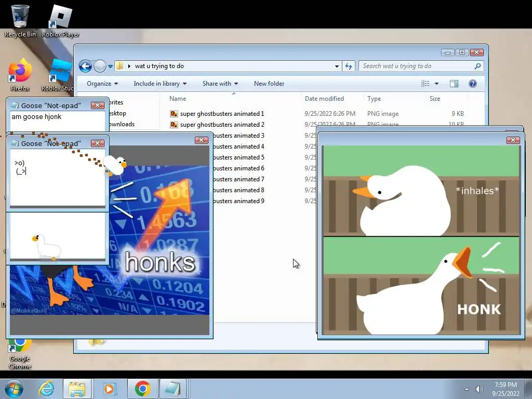
Task: Open Windows Media Player from the taskbar
Action: 109,389
